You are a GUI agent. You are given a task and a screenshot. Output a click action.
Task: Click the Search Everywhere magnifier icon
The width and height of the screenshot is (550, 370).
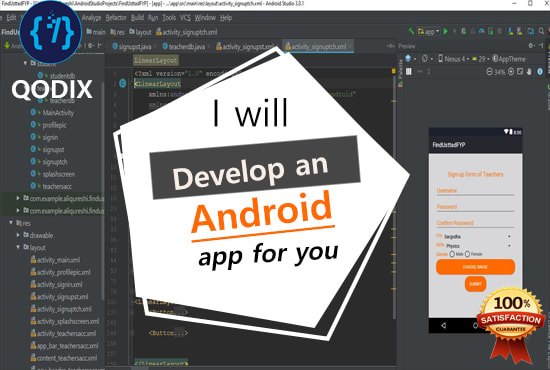pyautogui.click(x=542, y=32)
